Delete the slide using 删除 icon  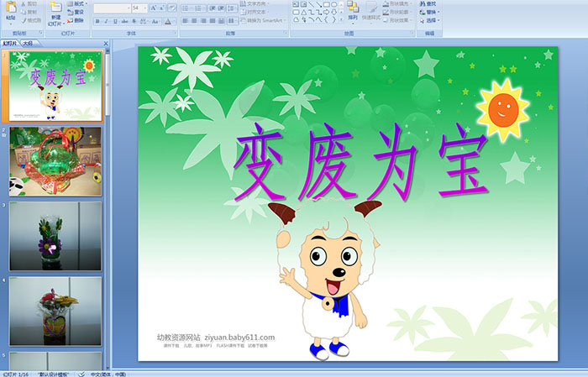click(76, 20)
